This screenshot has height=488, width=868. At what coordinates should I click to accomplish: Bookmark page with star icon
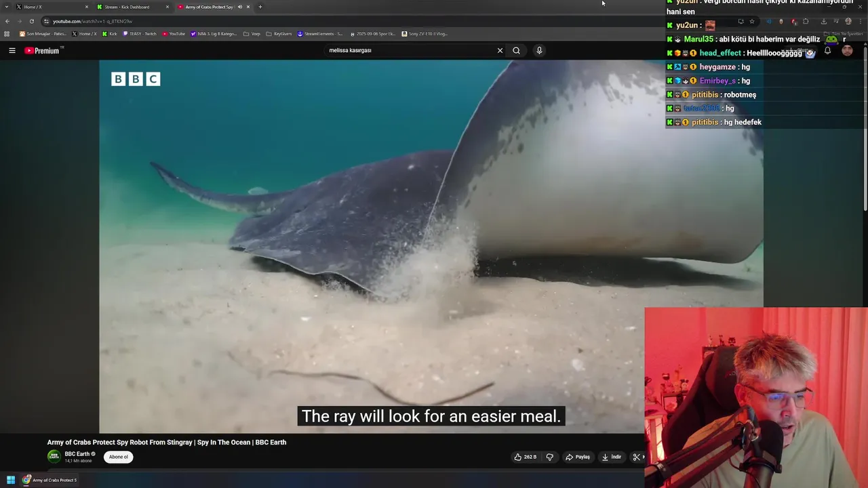point(751,21)
